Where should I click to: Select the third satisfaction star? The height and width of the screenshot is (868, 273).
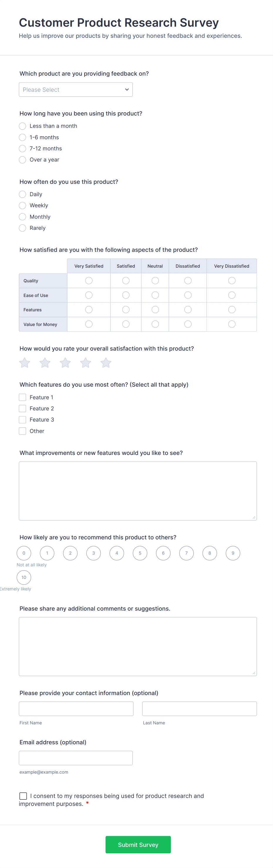pyautogui.click(x=65, y=363)
